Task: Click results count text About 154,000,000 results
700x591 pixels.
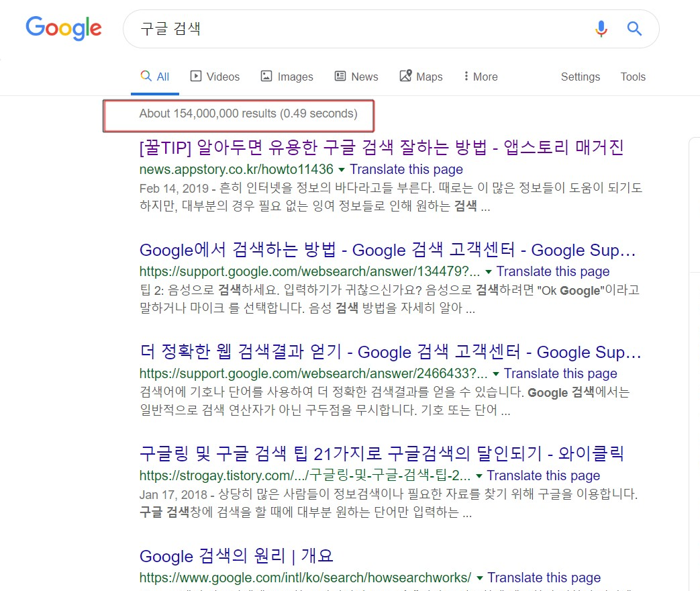Action: [x=248, y=113]
